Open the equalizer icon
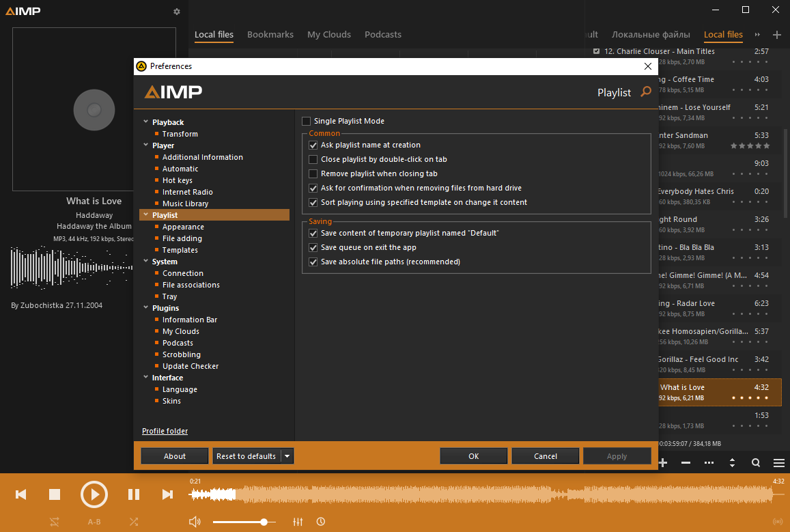This screenshot has height=532, width=790. tap(298, 522)
